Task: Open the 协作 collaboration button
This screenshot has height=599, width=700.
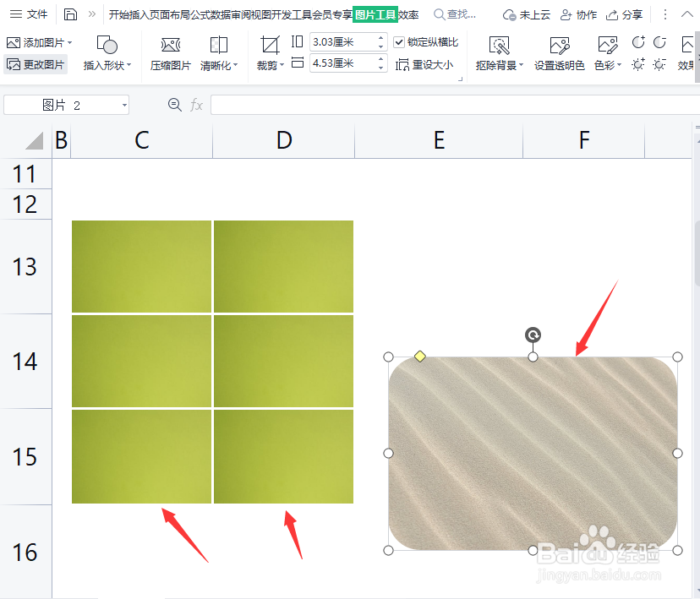Action: click(578, 14)
